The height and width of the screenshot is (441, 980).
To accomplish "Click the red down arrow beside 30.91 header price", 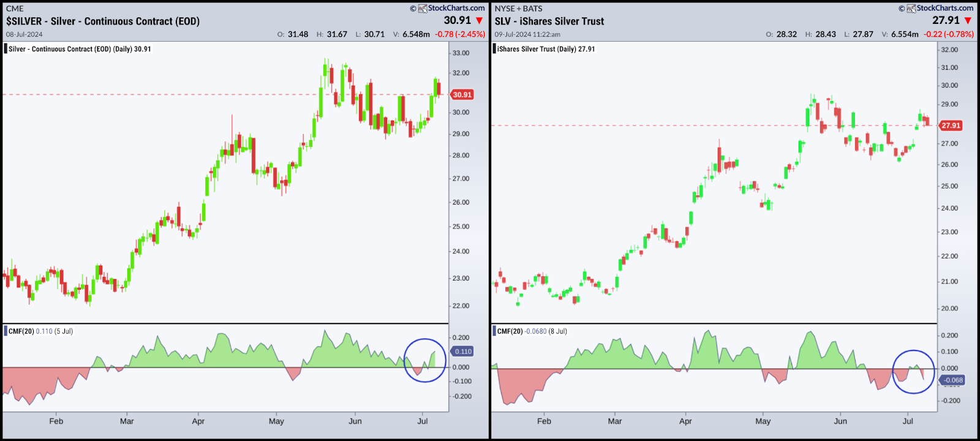I will [x=480, y=21].
